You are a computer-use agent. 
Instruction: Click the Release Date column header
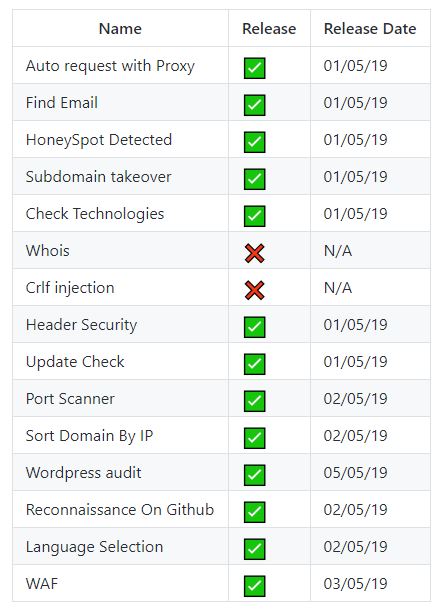(x=370, y=28)
